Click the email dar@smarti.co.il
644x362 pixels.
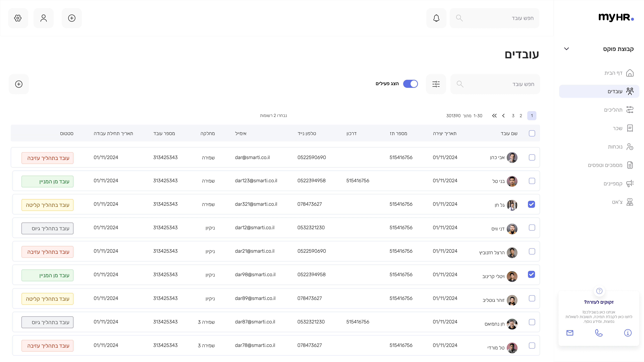click(252, 157)
